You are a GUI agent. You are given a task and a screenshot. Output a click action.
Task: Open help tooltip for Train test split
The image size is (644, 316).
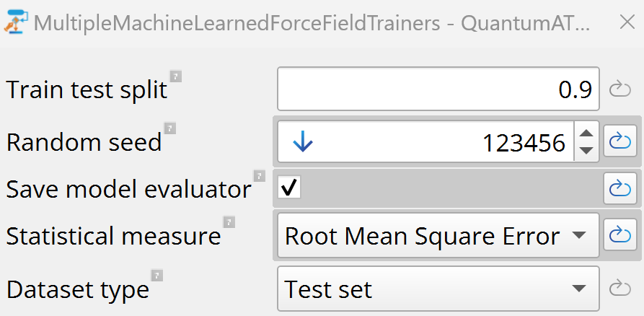pos(175,76)
